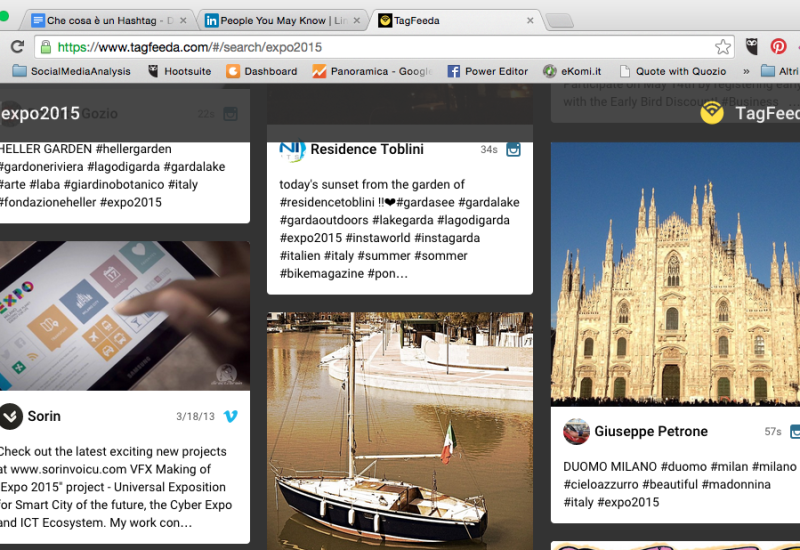
Task: Close the Che cosa è un Hashtag tab
Action: click(x=183, y=20)
